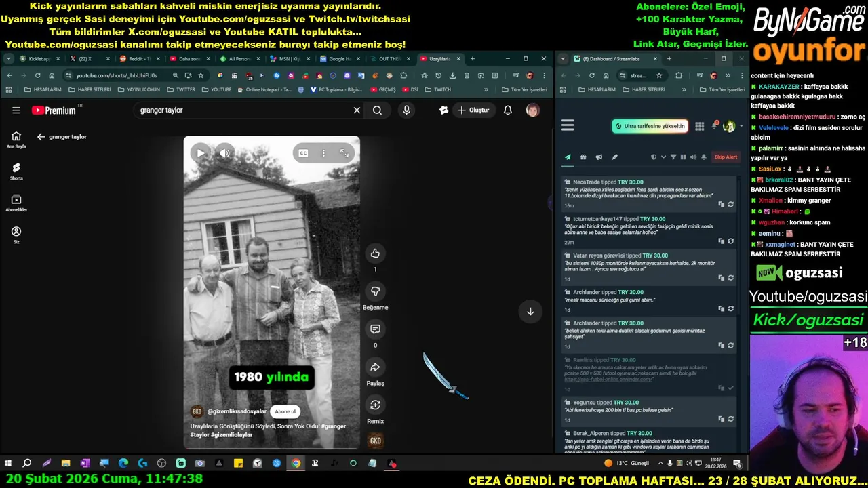The image size is (868, 488).
Task: Open Abonelikler in YouTube sidebar
Action: point(16,203)
